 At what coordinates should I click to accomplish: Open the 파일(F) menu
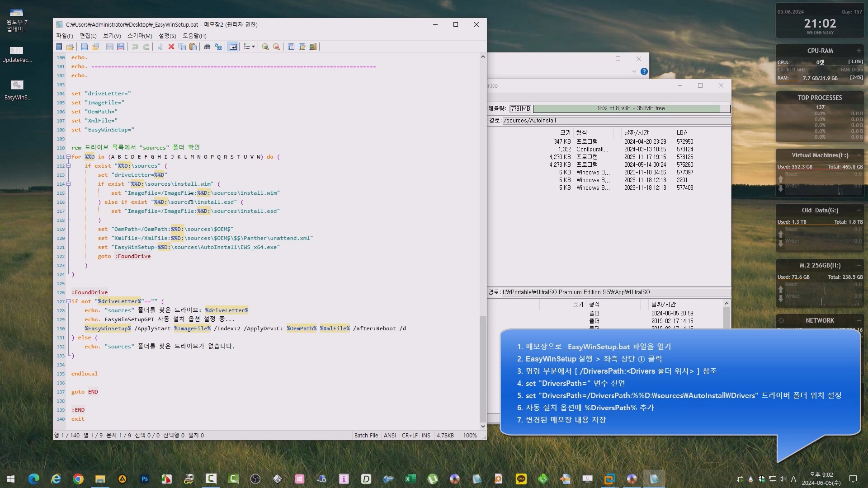[64, 36]
